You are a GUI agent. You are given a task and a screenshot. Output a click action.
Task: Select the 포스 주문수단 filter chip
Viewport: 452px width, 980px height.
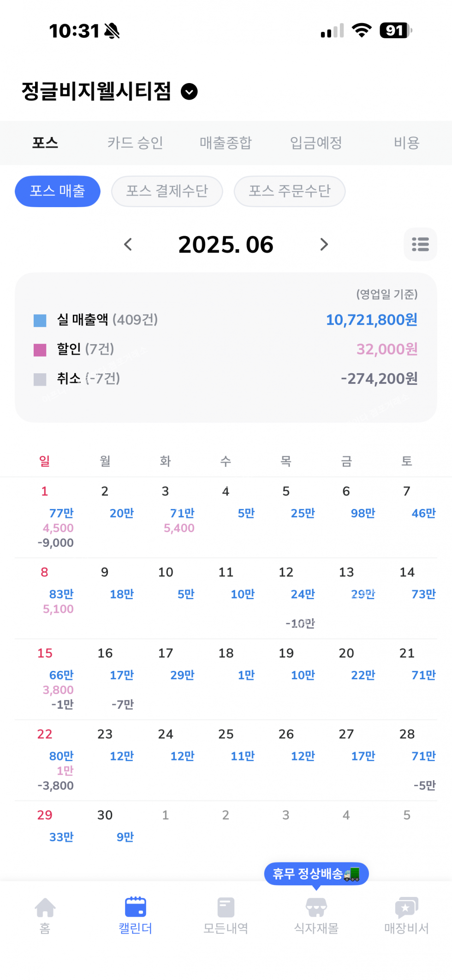290,191
